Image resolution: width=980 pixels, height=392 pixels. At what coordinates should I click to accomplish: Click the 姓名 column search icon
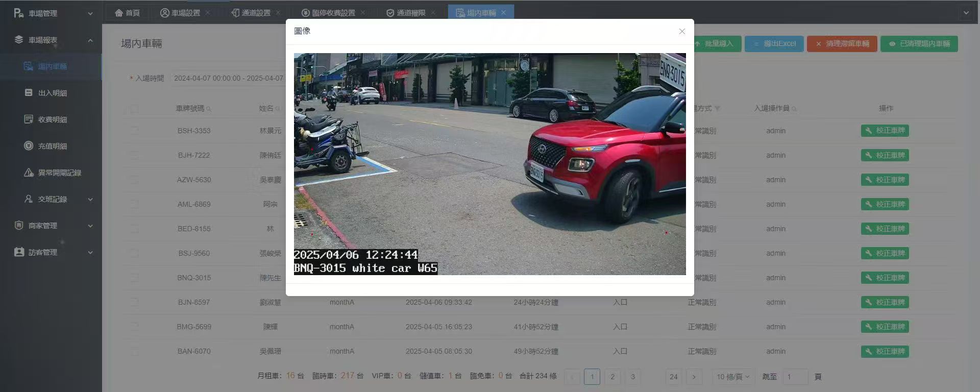click(278, 109)
